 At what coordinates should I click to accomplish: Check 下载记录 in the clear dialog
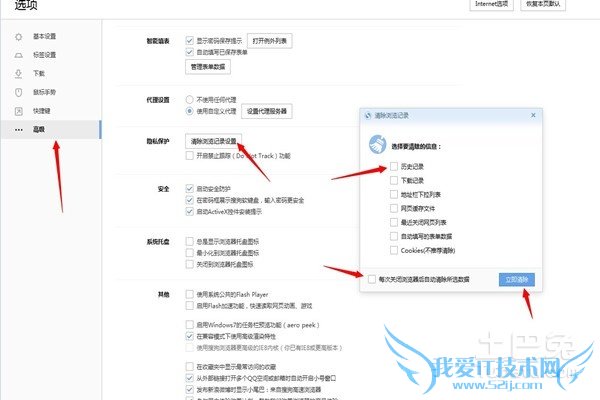394,180
